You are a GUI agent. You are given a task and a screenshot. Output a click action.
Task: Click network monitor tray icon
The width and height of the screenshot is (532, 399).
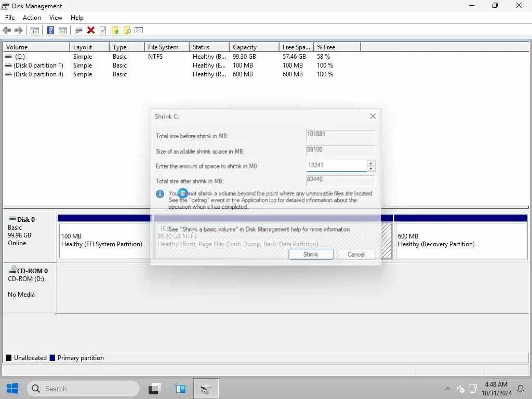[473, 389]
